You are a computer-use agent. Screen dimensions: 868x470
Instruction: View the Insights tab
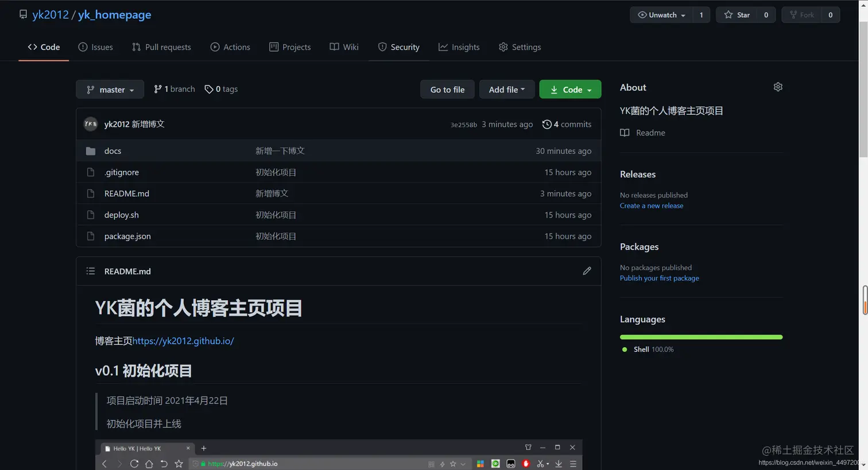pyautogui.click(x=459, y=47)
